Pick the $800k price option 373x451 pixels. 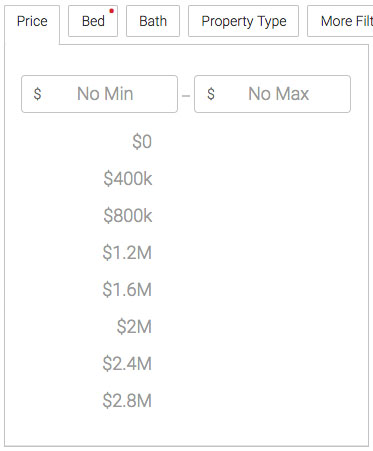pyautogui.click(x=128, y=215)
